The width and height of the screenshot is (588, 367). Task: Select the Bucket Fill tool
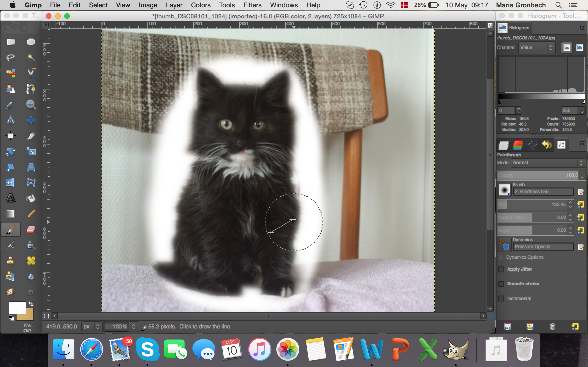[x=31, y=198]
